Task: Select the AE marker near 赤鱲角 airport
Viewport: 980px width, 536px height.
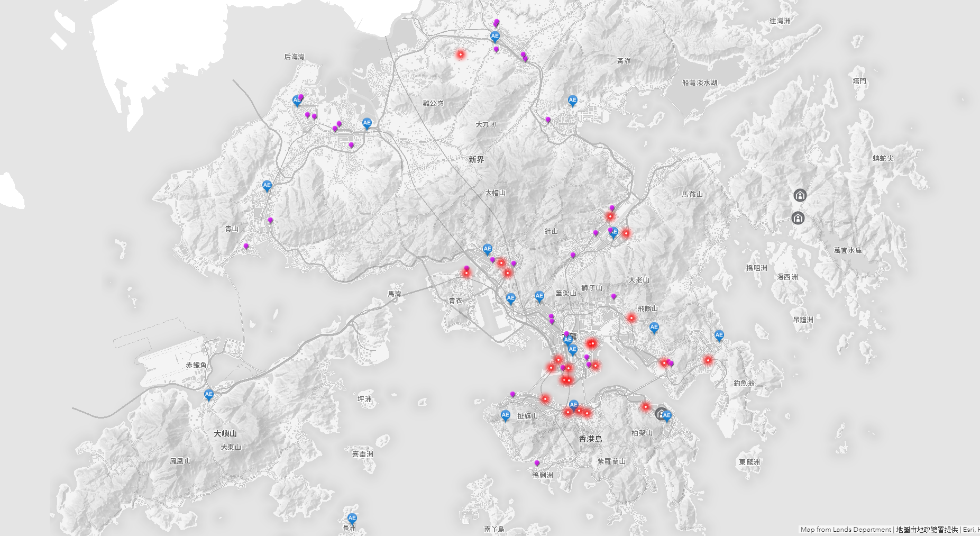Action: click(x=209, y=394)
